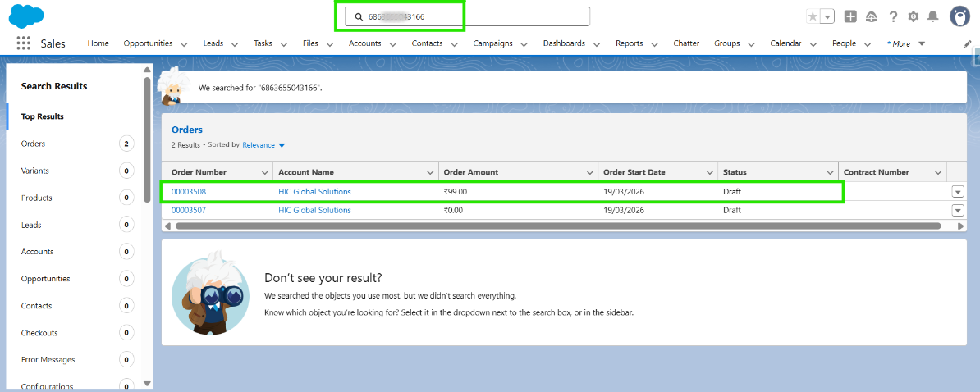The height and width of the screenshot is (392, 980).
Task: Open Order Start Date column menu chevron
Action: (x=709, y=172)
